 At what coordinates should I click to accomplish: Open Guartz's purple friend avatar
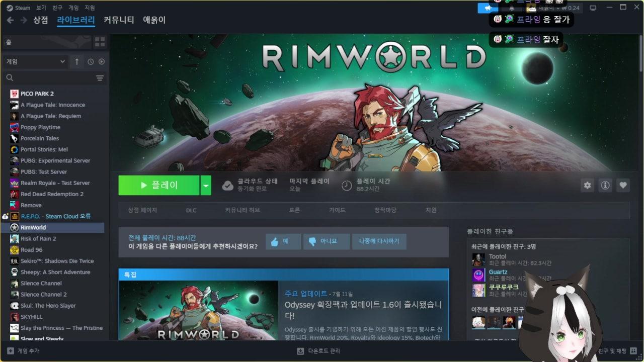coord(478,275)
